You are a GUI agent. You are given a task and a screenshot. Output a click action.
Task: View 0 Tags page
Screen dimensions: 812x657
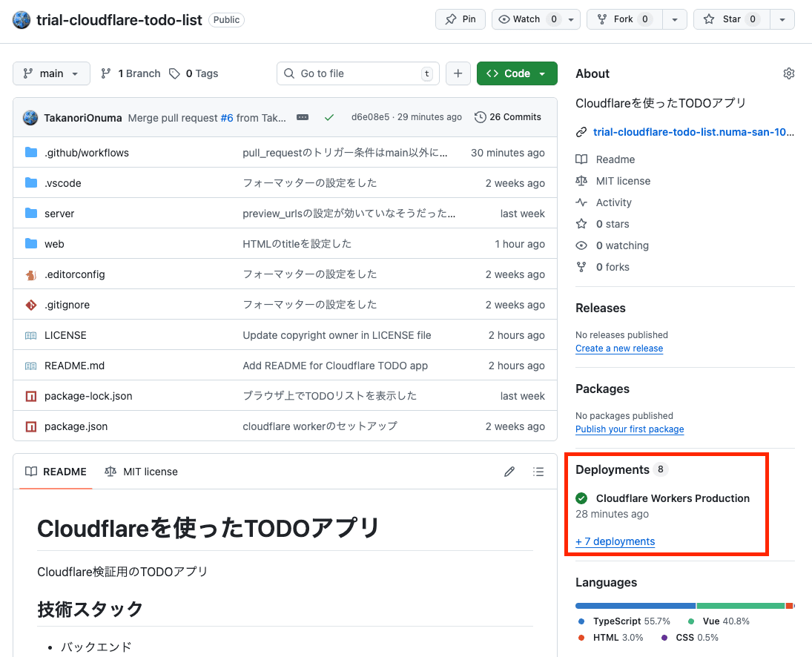coord(194,73)
